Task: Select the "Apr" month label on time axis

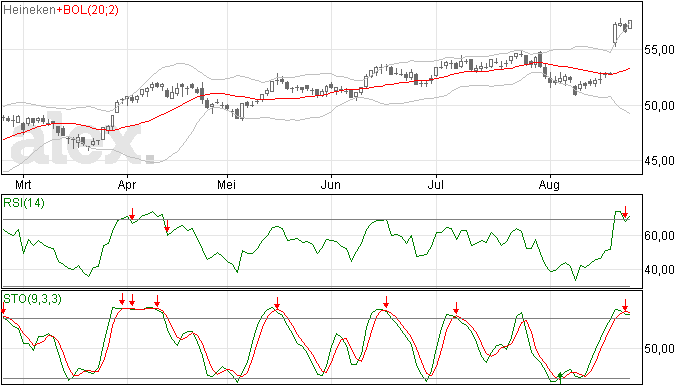Action: coord(127,184)
